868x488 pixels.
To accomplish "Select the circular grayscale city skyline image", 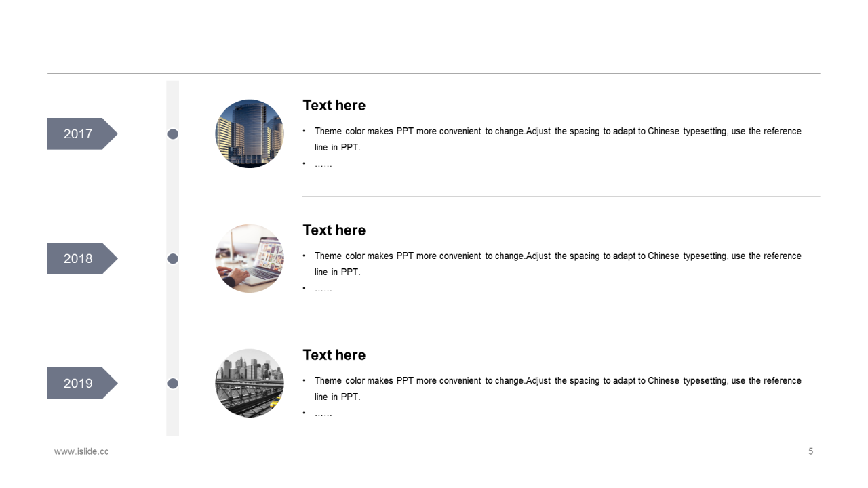I will (250, 383).
